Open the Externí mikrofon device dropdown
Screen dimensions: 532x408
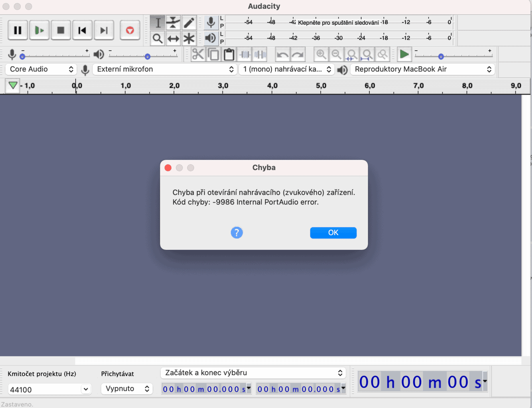[x=165, y=69]
